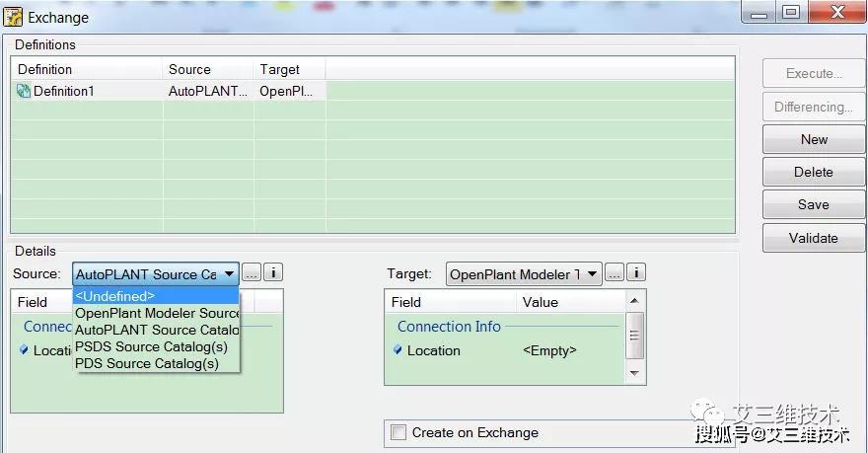Click the Execute button
Viewport: 868px width, 453px height.
click(813, 73)
